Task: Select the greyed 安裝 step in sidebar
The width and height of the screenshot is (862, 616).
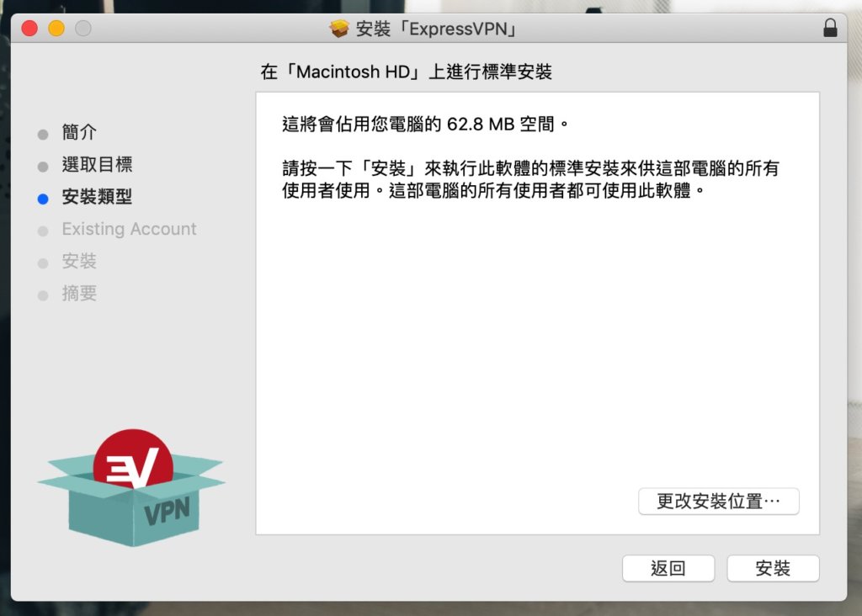Action: pyautogui.click(x=79, y=261)
